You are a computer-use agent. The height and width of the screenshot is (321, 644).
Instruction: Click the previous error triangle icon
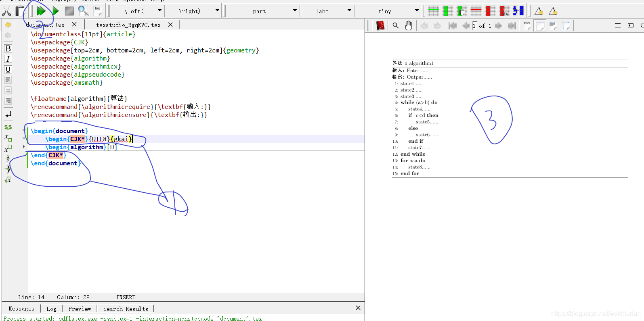[539, 11]
